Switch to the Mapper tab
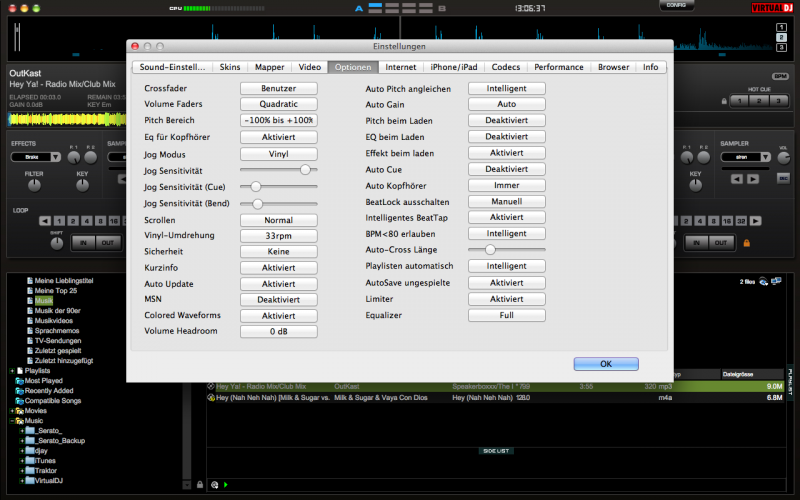Image resolution: width=800 pixels, height=500 pixels. pos(269,67)
